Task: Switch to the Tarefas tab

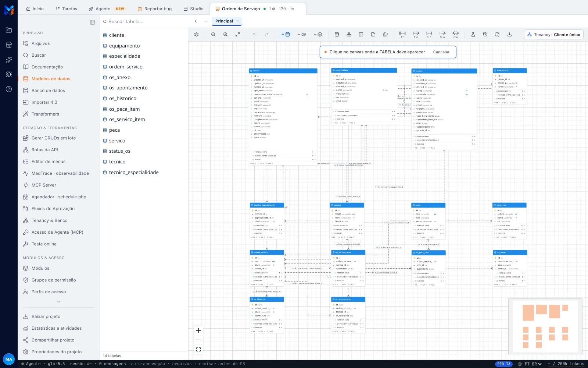Action: pos(67,9)
